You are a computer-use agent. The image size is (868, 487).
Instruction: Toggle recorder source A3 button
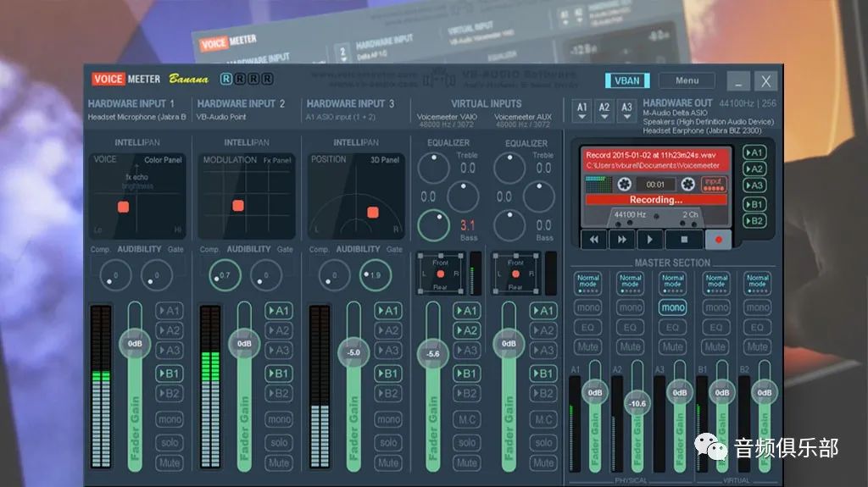(x=754, y=185)
